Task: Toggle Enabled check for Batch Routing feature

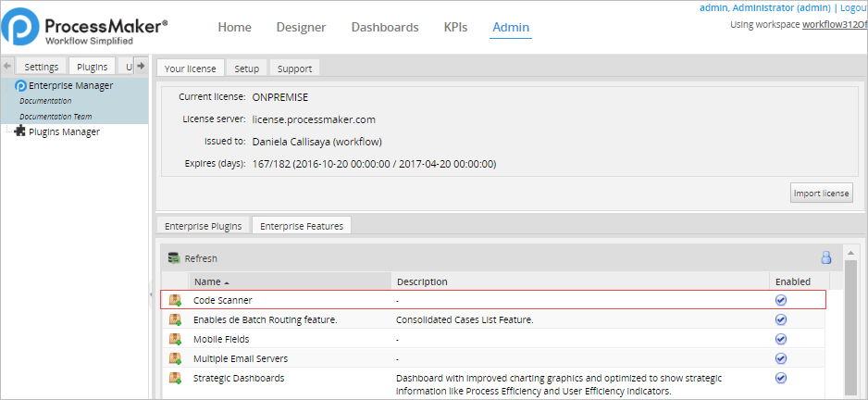Action: pyautogui.click(x=780, y=319)
